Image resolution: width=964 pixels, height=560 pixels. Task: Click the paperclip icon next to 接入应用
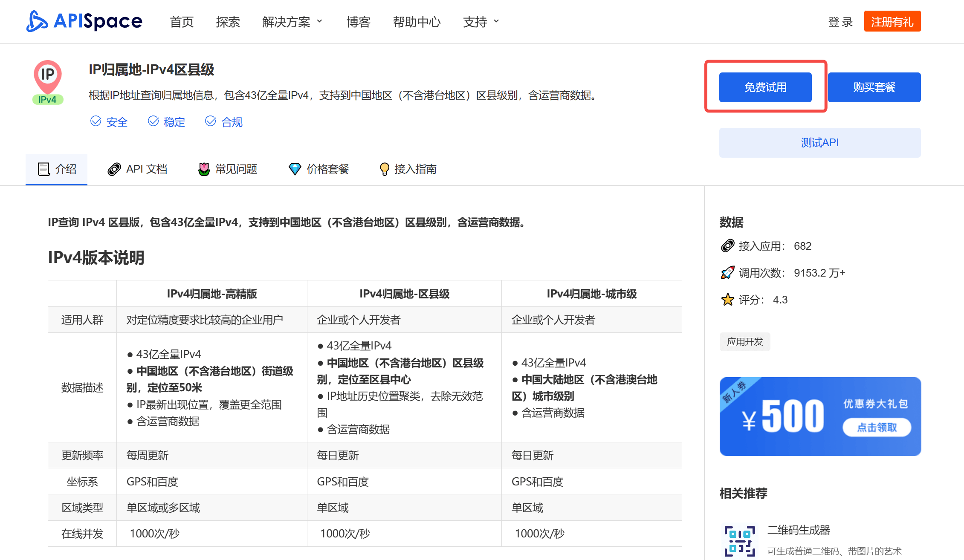(x=727, y=246)
